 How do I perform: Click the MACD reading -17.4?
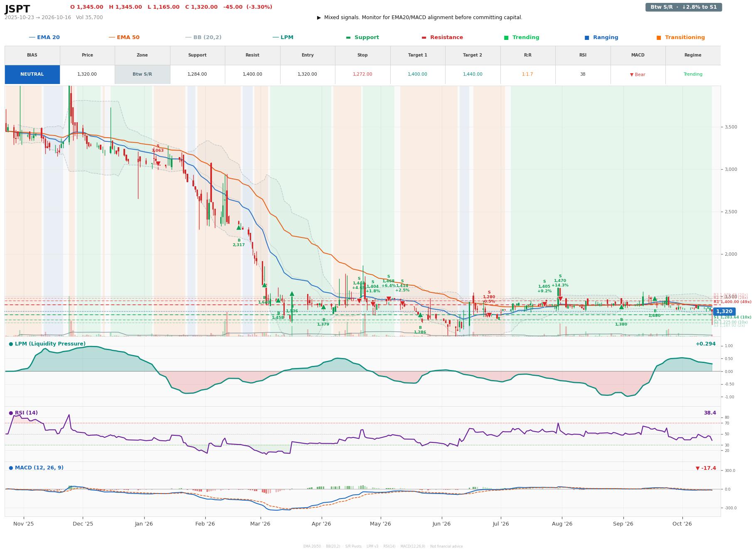pyautogui.click(x=706, y=469)
